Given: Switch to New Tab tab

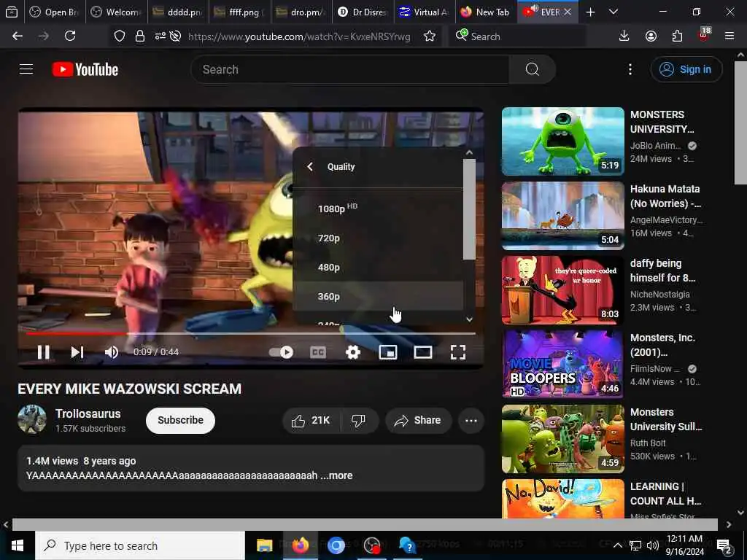Looking at the screenshot, I should [x=485, y=12].
